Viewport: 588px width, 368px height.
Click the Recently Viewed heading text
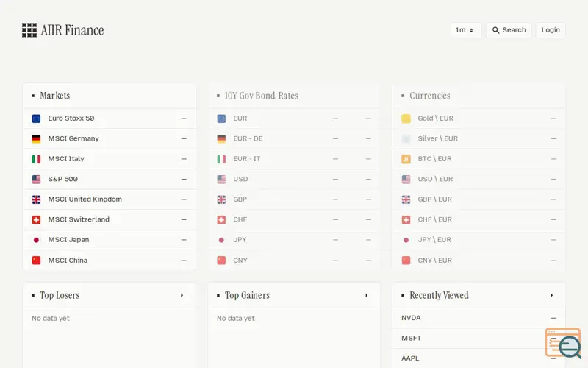(x=439, y=296)
